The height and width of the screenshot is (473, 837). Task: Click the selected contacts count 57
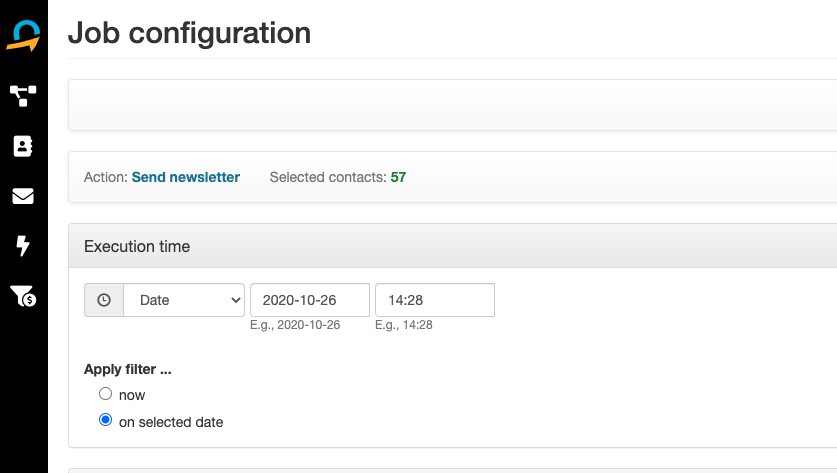point(398,177)
